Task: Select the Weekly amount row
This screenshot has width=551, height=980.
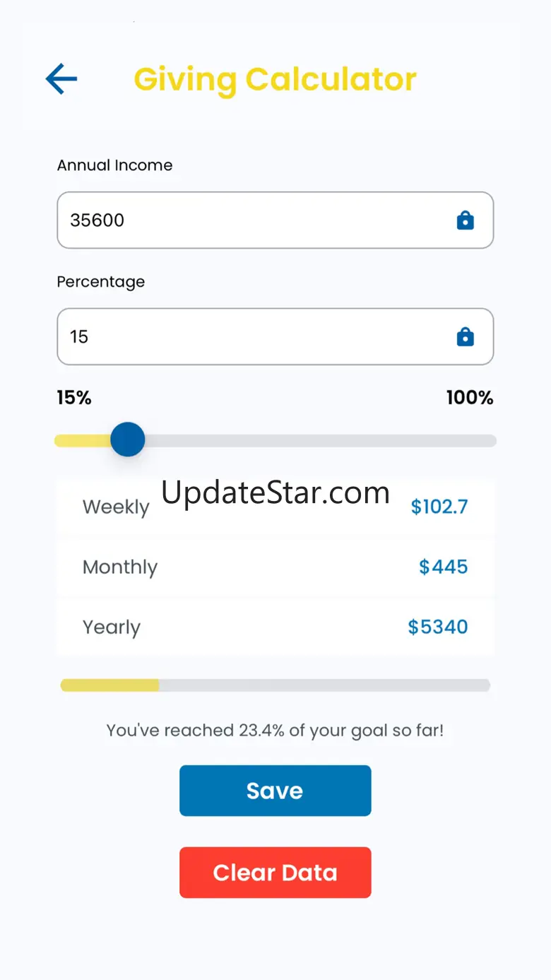Action: click(x=275, y=507)
